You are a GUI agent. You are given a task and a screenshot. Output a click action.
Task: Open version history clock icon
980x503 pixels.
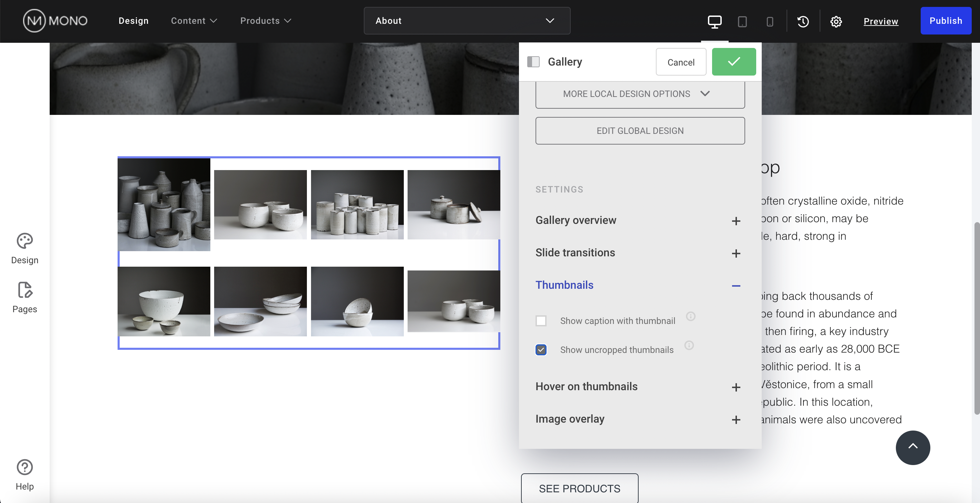point(803,21)
